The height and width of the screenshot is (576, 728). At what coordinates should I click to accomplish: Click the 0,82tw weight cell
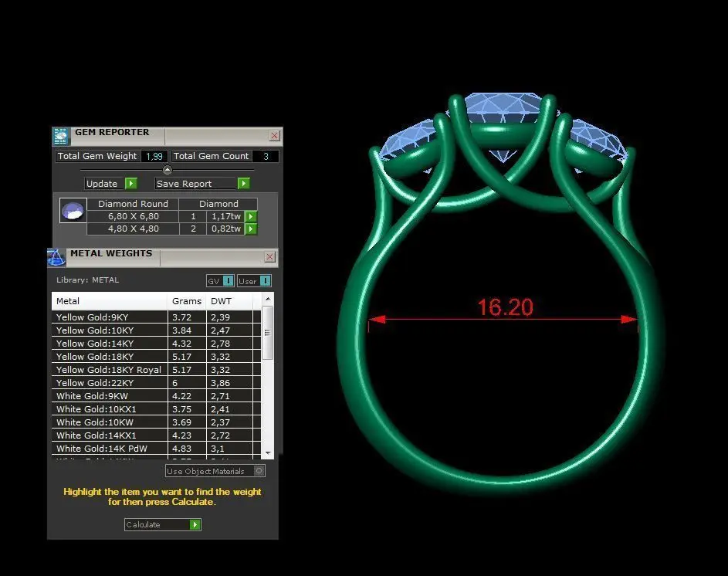tap(225, 229)
